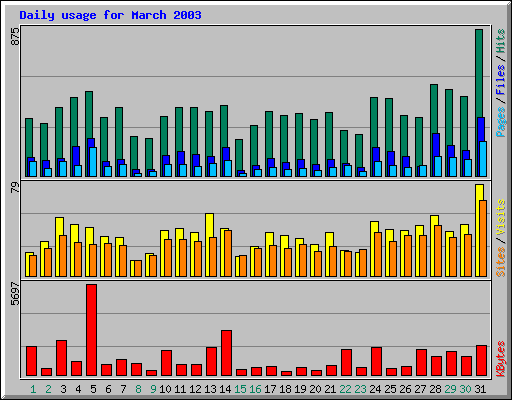Image resolution: width=512 pixels, height=400 pixels.
Task: Click day 11 on the x-axis
Action: (180, 389)
